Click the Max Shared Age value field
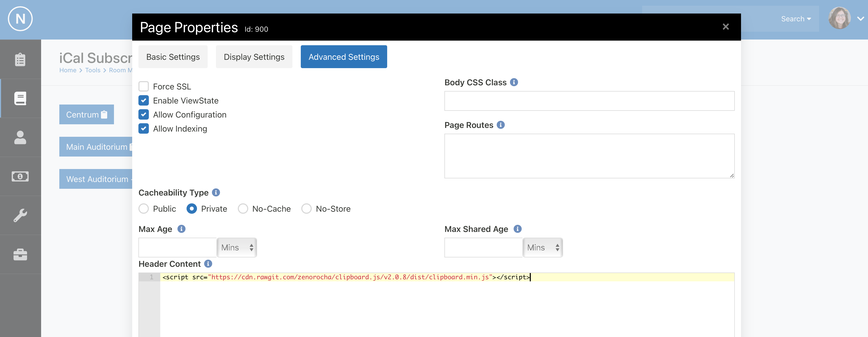Screen dimensions: 868x337 click(483, 248)
